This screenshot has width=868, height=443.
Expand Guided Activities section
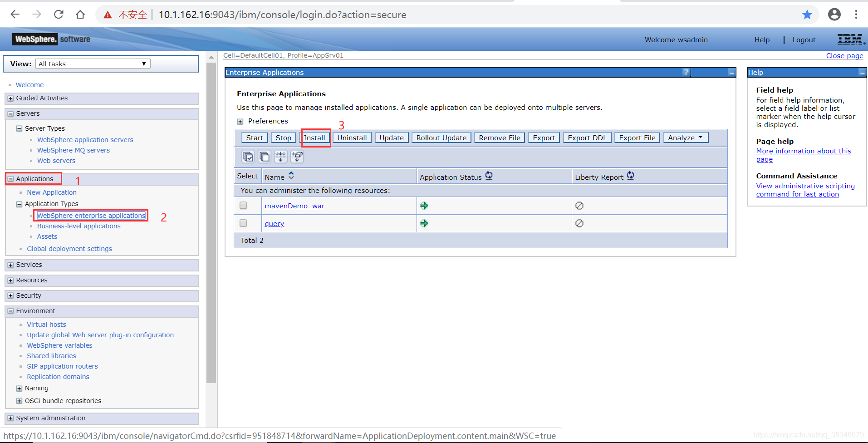(10, 98)
